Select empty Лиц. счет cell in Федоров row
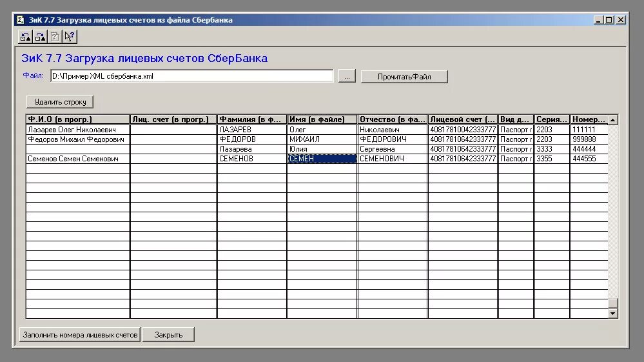Image resolution: width=644 pixels, height=362 pixels. tap(173, 139)
